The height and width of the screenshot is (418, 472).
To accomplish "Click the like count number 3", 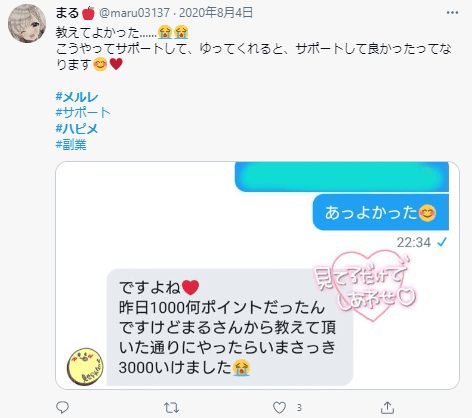I will click(299, 407).
